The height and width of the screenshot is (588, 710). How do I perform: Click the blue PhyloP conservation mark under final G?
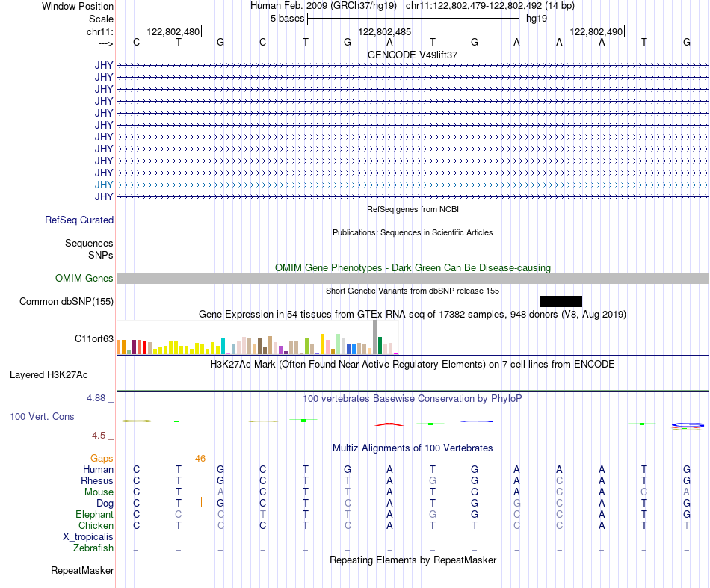[688, 424]
